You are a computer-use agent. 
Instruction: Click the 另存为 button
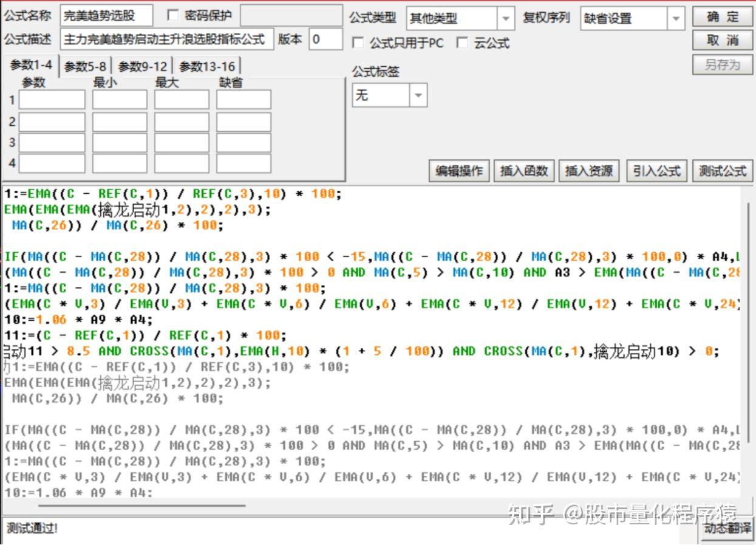723,64
